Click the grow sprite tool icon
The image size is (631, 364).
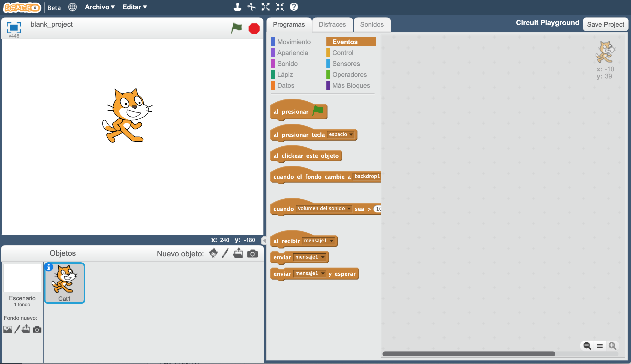coord(266,7)
